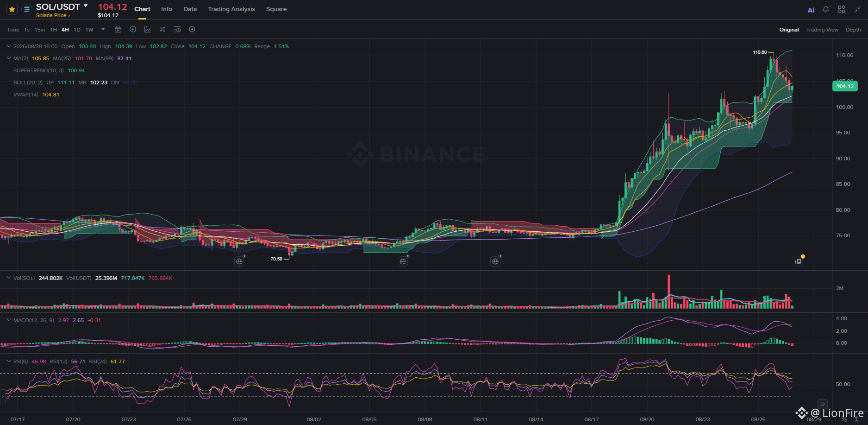Viewport: 868px width, 425px height.
Task: Click the MA(25) indicator label
Action: (x=62, y=58)
